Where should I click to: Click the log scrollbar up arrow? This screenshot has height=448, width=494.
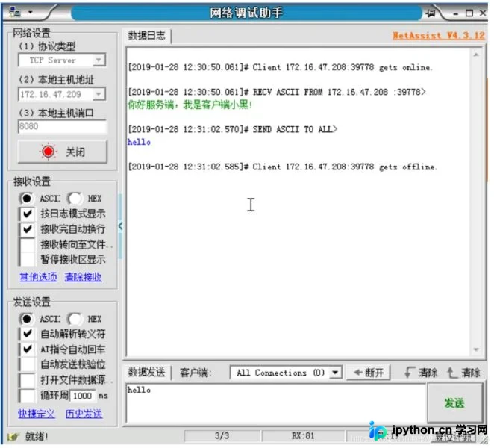point(476,55)
